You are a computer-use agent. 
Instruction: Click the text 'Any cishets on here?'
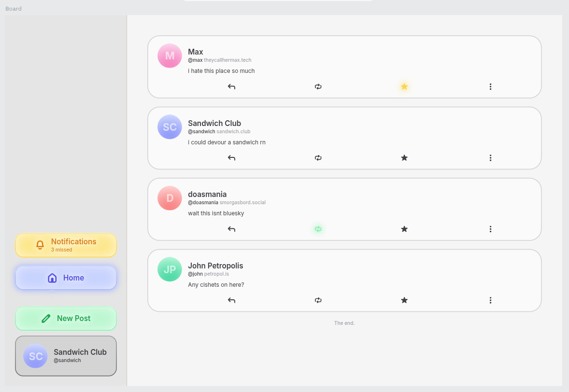point(216,285)
